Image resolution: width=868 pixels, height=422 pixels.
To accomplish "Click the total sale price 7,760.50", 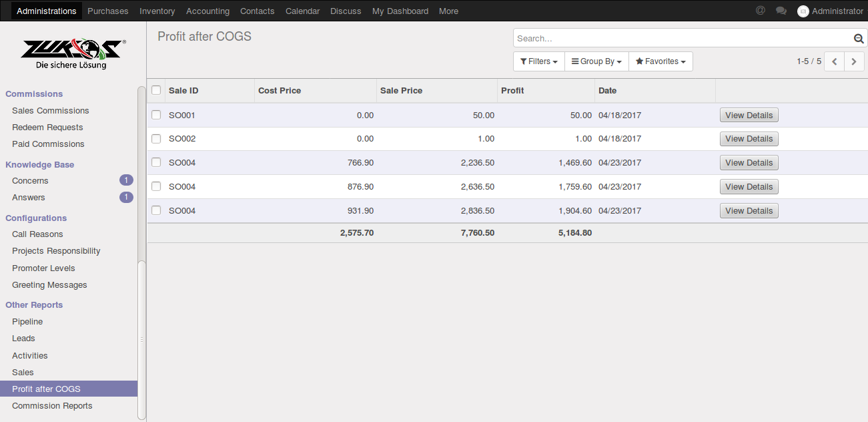I will (x=478, y=232).
